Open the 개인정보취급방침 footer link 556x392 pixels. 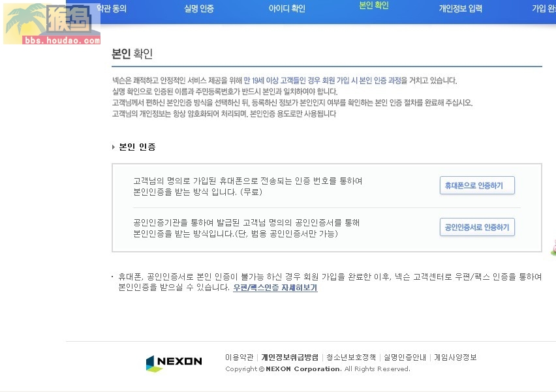(x=290, y=357)
